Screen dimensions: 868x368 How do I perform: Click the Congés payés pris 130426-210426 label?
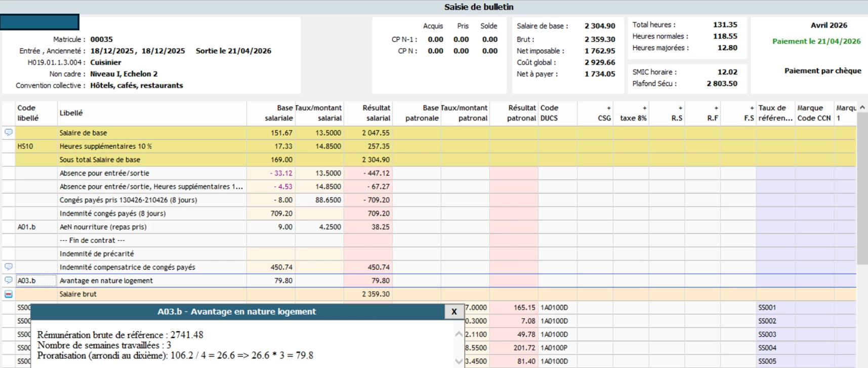tap(129, 200)
